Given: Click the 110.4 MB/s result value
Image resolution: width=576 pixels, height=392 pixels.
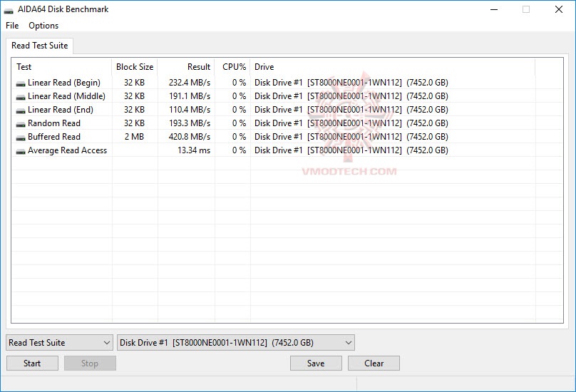Looking at the screenshot, I should click(x=190, y=110).
